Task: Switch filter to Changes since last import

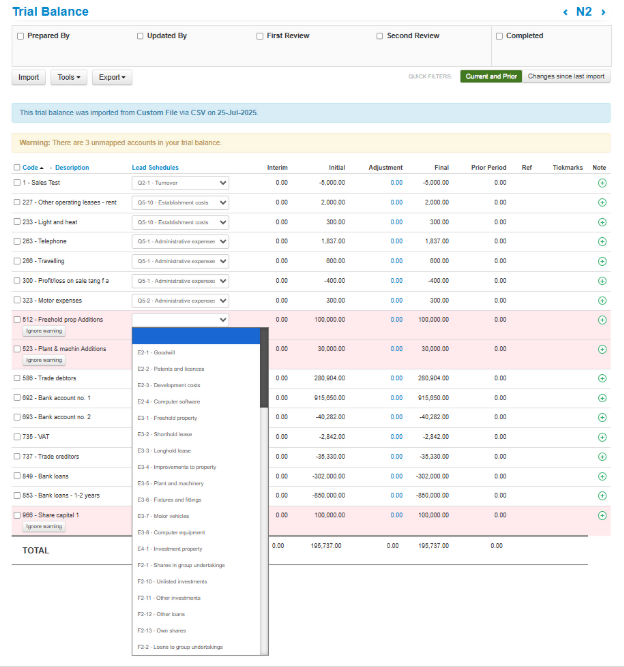Action: pos(567,76)
